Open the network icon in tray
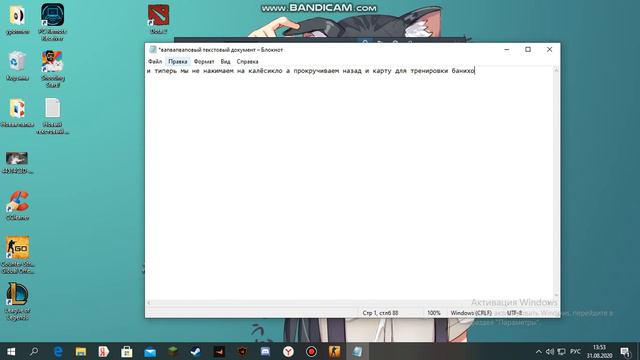640x360 pixels. [562, 351]
